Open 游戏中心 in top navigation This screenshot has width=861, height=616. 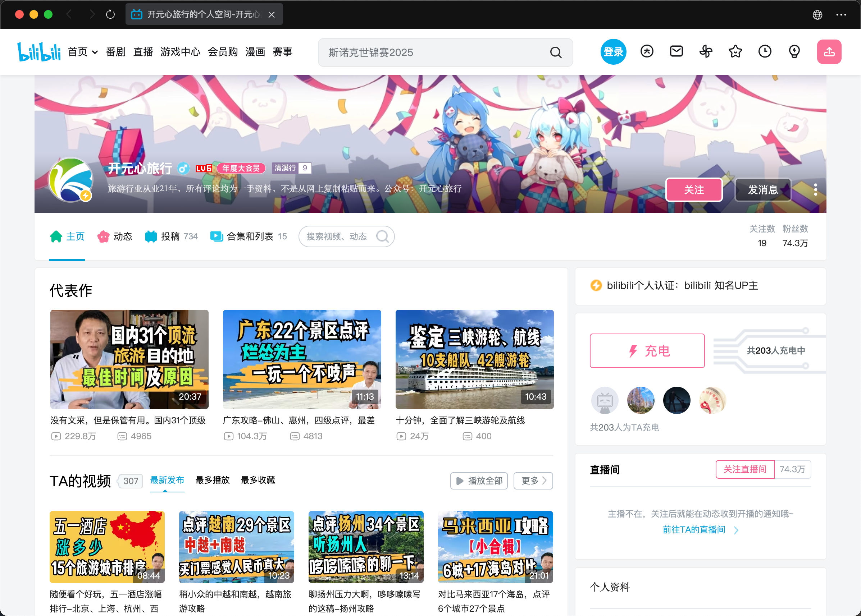(180, 52)
